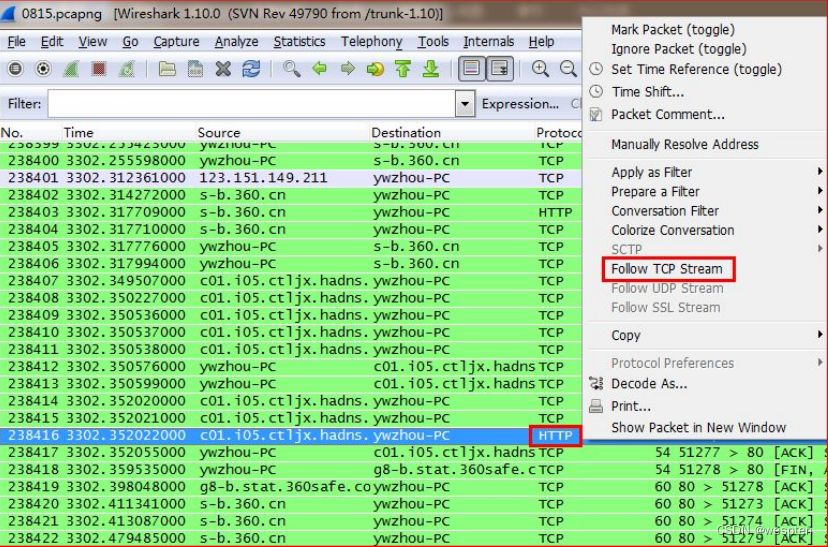Open the Edit menu

coord(52,42)
